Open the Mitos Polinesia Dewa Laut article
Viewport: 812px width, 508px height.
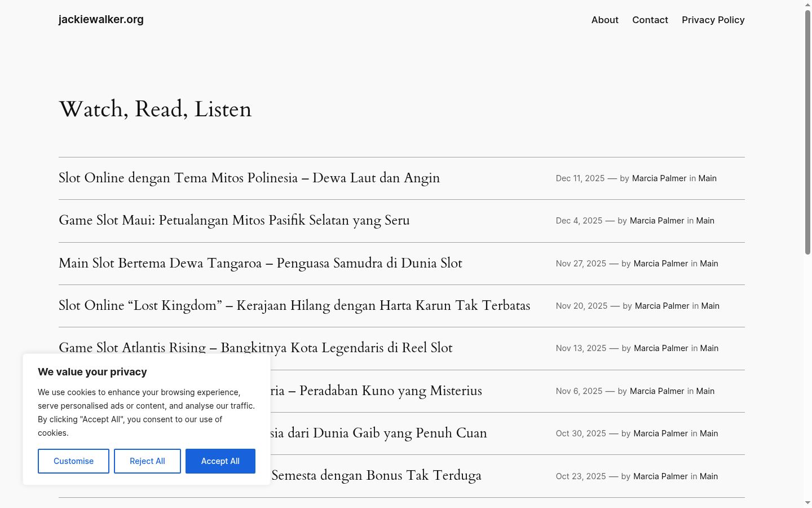coord(249,178)
